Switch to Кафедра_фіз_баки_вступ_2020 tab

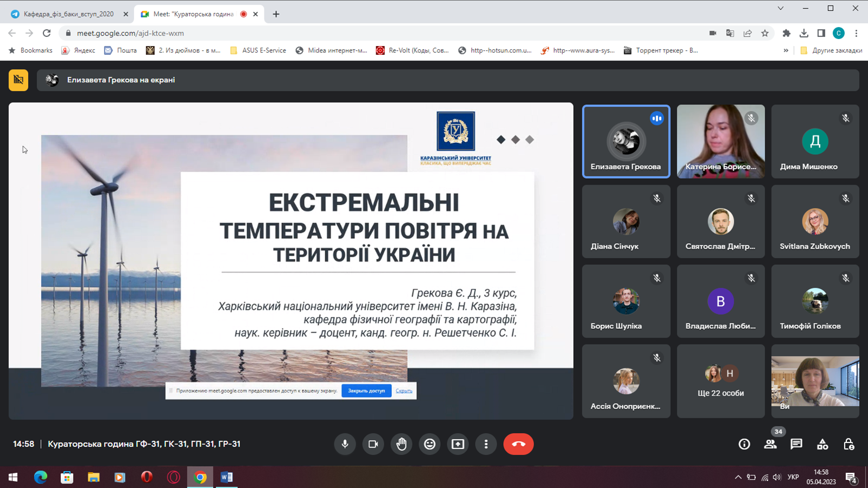68,14
